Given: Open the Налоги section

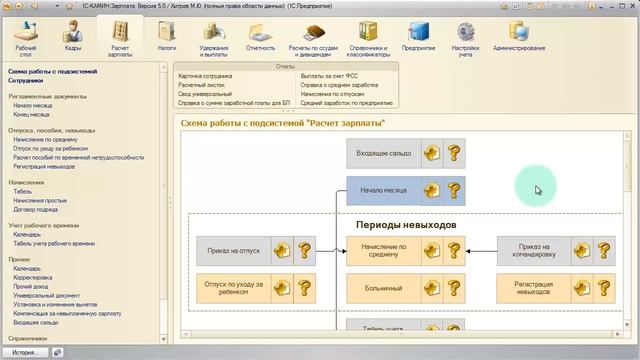Looking at the screenshot, I should (167, 36).
